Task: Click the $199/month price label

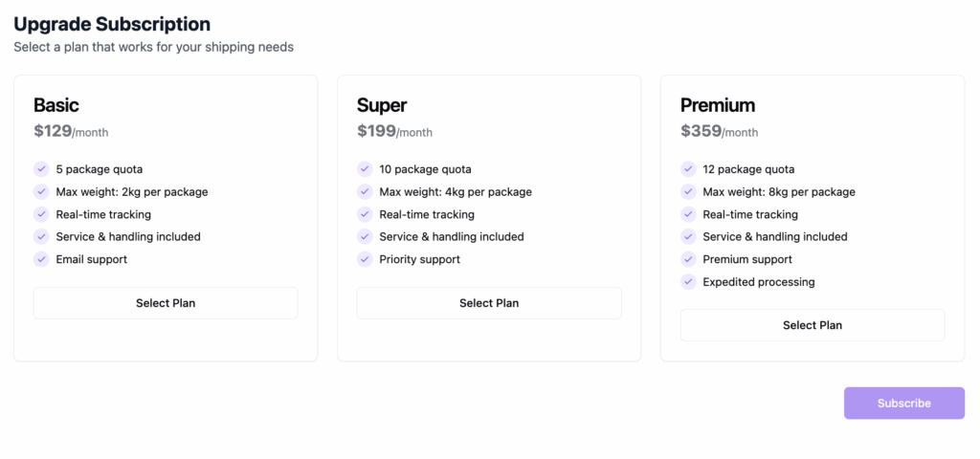Action: [x=394, y=131]
